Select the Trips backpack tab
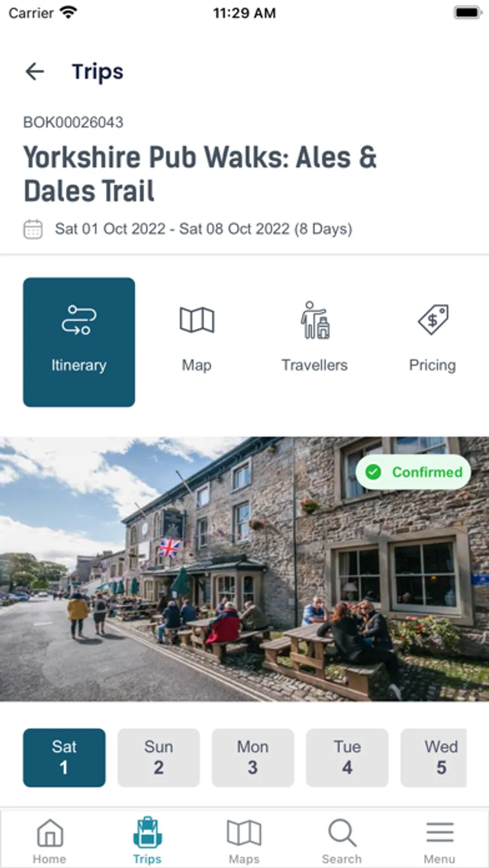The image size is (489, 868). click(x=147, y=841)
